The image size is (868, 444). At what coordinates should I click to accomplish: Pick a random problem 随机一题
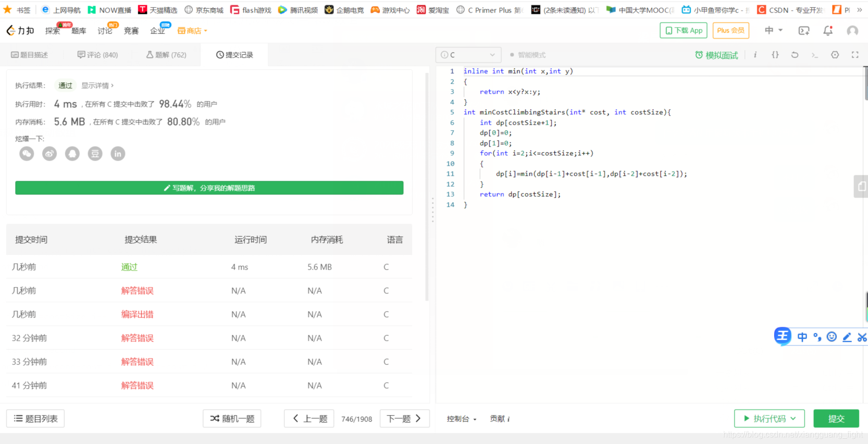[x=232, y=418]
